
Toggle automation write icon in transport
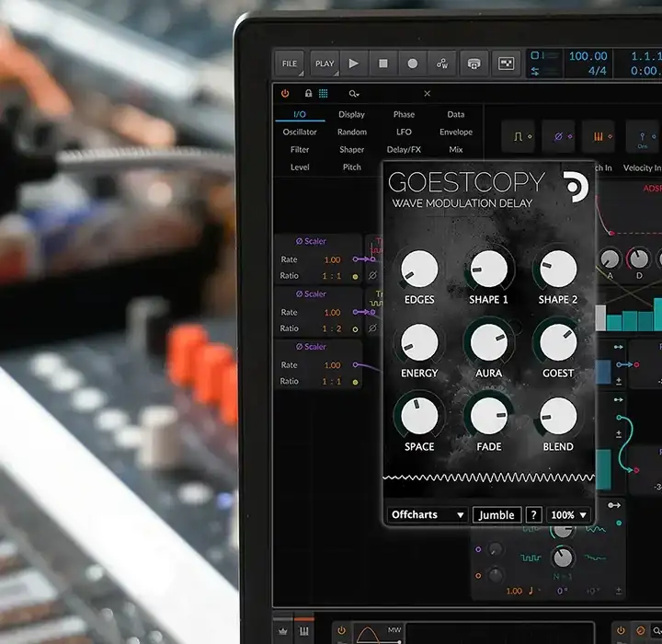click(x=442, y=63)
